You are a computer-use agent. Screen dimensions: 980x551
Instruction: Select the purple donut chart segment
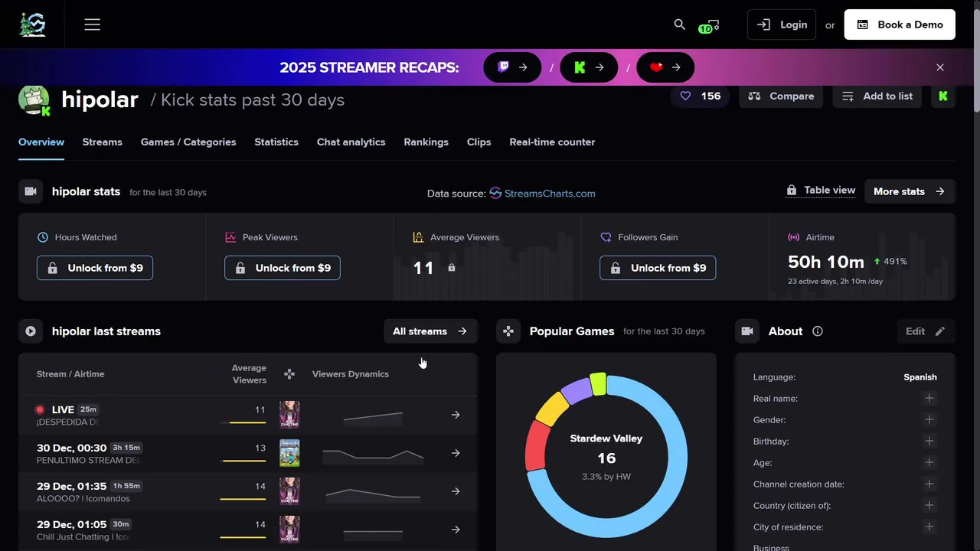(577, 390)
